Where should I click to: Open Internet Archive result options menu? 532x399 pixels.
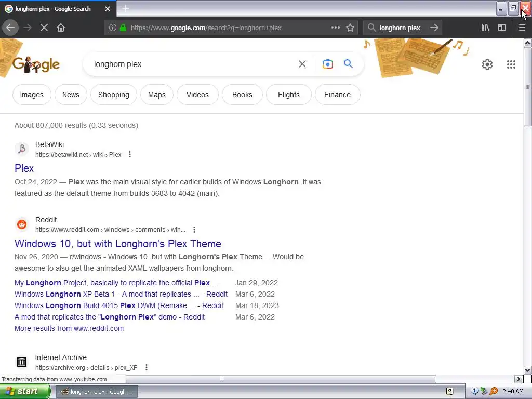click(146, 367)
